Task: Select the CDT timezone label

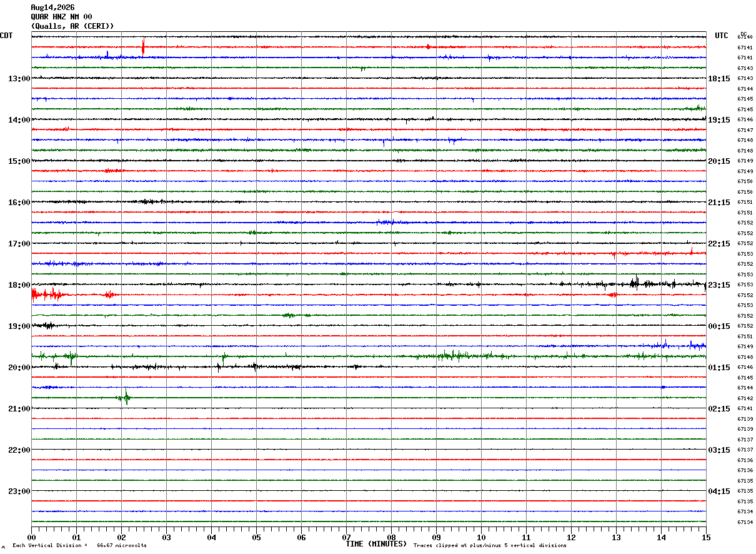Action: coord(6,36)
